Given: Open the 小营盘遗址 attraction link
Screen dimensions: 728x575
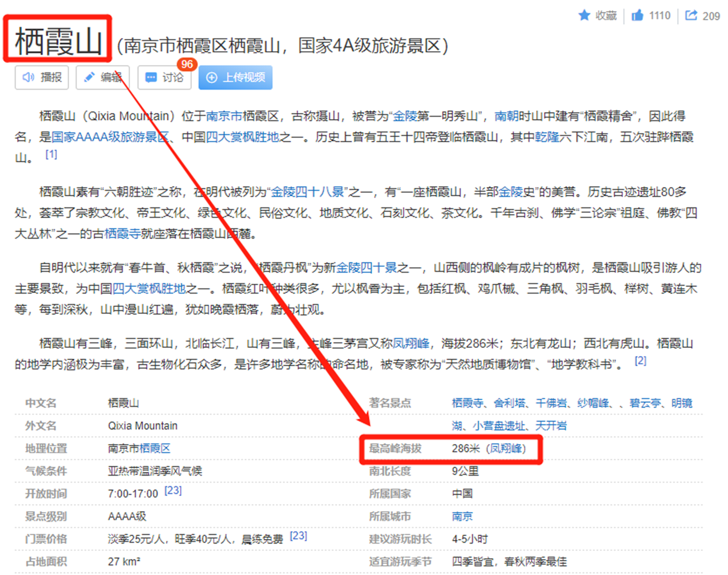Looking at the screenshot, I should pos(499,426).
